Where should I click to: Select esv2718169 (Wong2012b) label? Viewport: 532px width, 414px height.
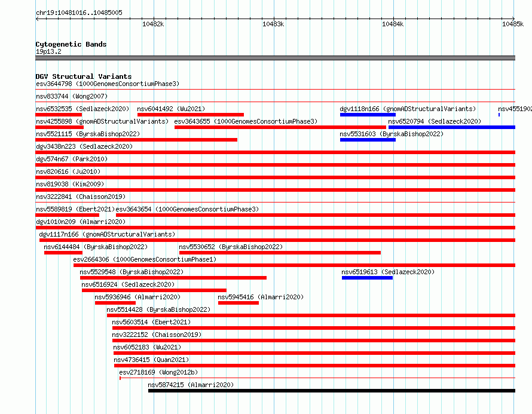tap(158, 372)
